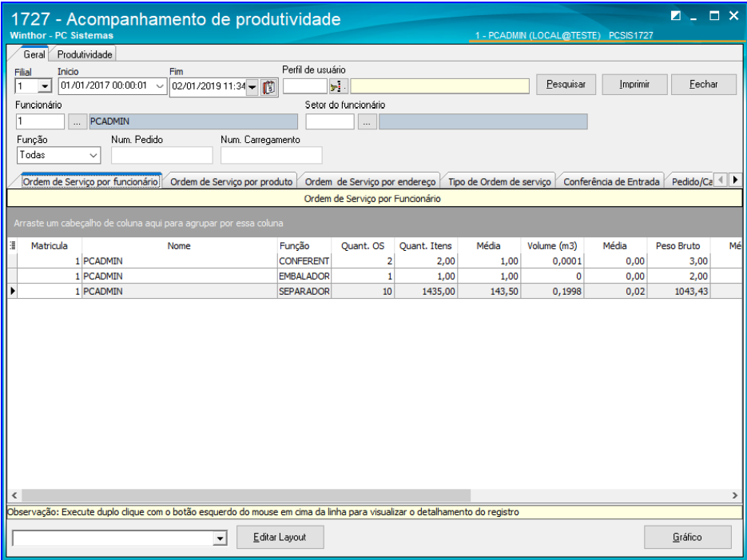The image size is (747, 560).
Task: Open the layout dropdown beside Editar Layout
Action: [219, 538]
